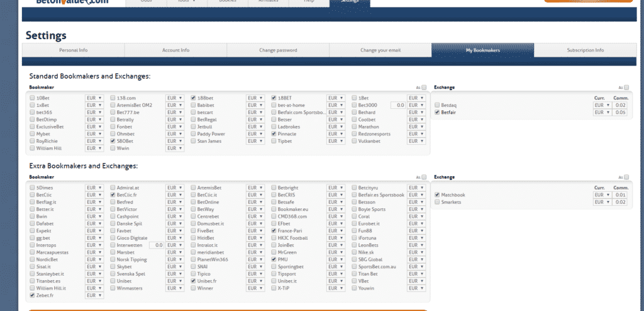
Task: Tick the standard William Hill checkbox
Action: [x=32, y=148]
